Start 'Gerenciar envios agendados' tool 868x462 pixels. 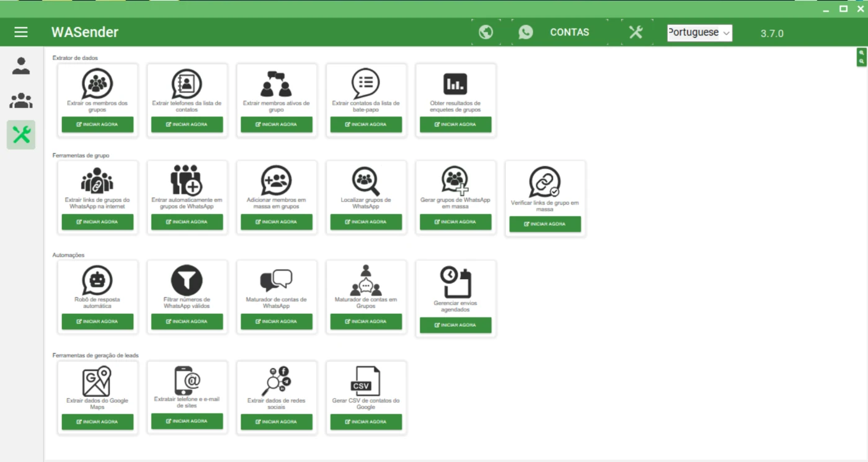tap(455, 325)
